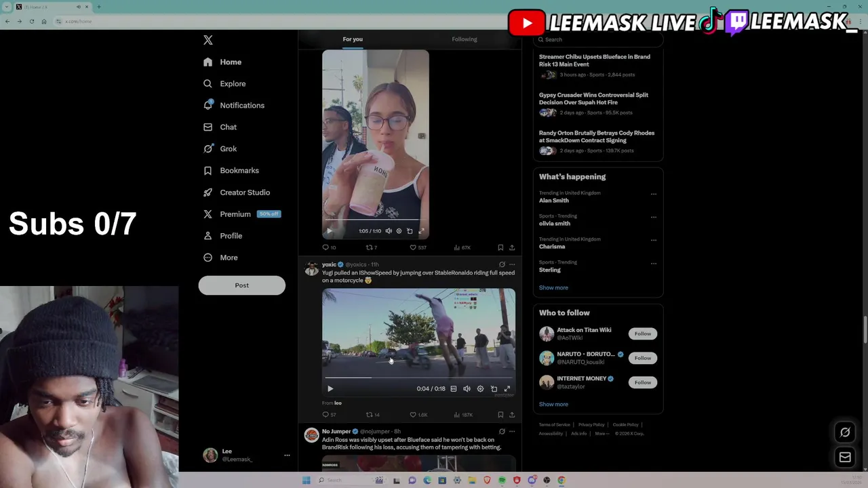Open options for the Charisma trend

pyautogui.click(x=654, y=240)
